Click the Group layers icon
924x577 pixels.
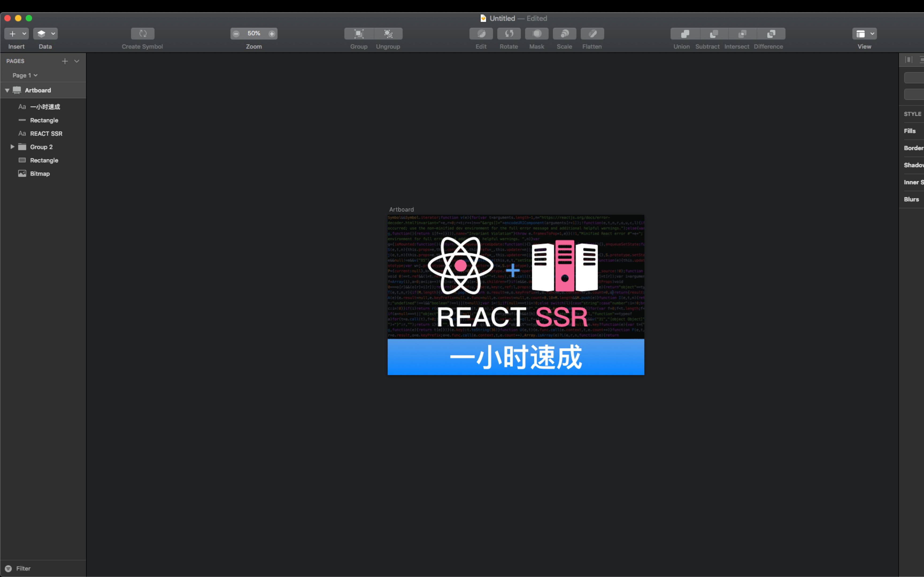click(359, 34)
